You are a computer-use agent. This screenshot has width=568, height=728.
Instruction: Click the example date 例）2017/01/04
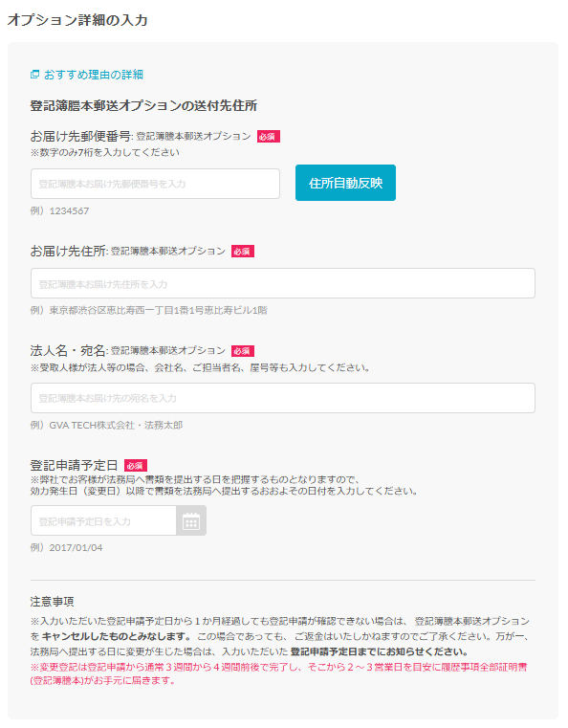pos(66,547)
